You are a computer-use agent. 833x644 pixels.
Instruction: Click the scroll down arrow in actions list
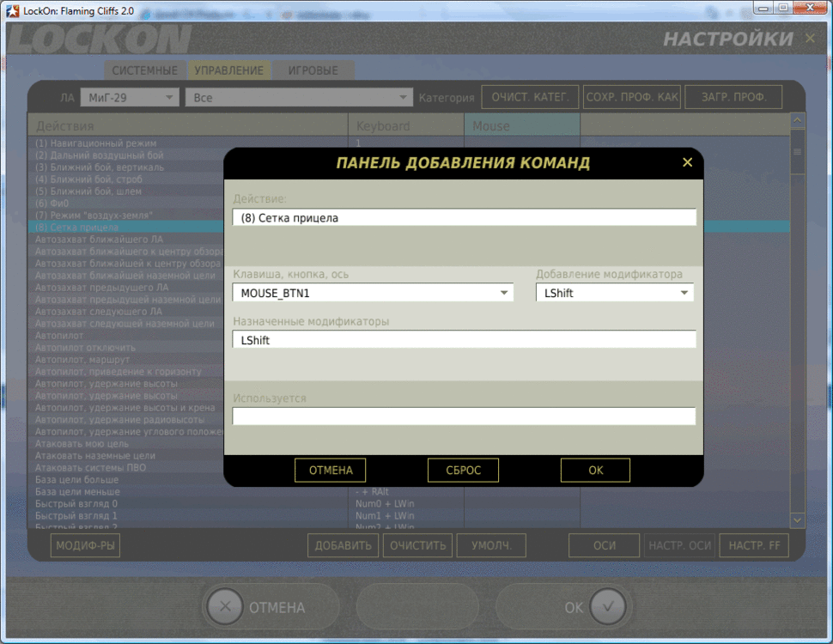pos(797,520)
